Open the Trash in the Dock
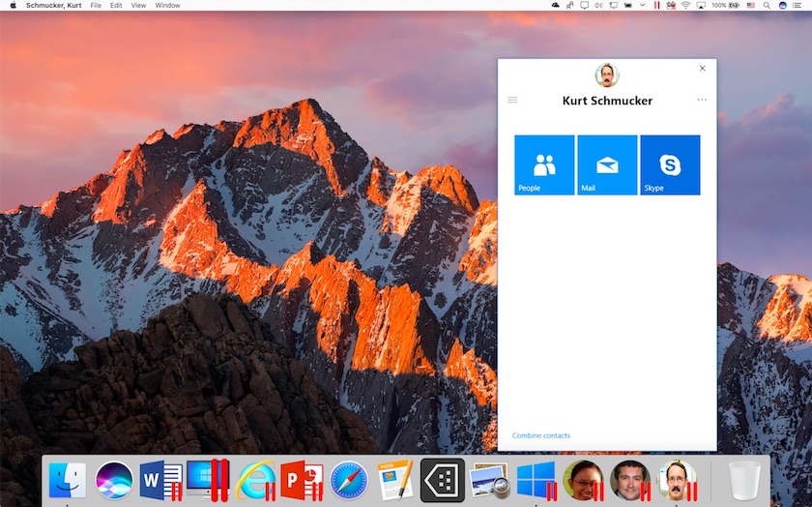Viewport: 812px width, 507px height. click(744, 481)
